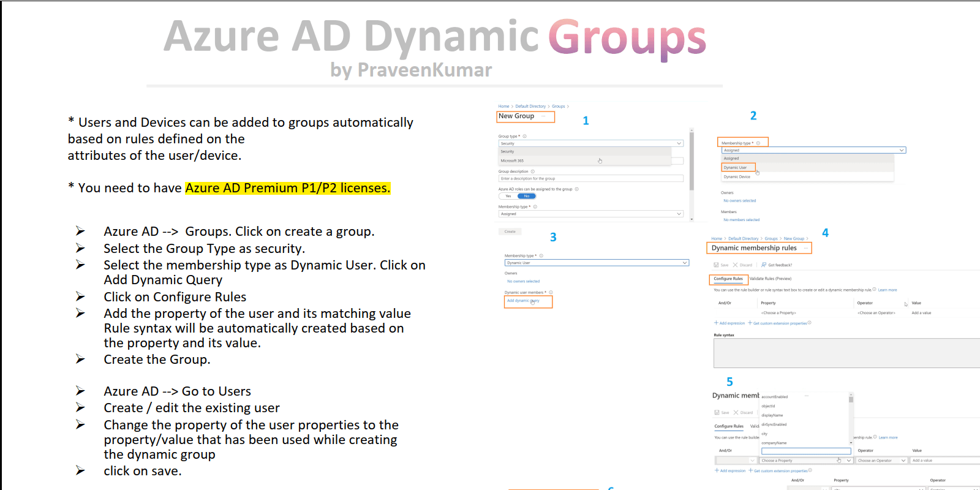Click ellipsis icon next to New Group title
Image resolution: width=980 pixels, height=490 pixels.
[543, 116]
